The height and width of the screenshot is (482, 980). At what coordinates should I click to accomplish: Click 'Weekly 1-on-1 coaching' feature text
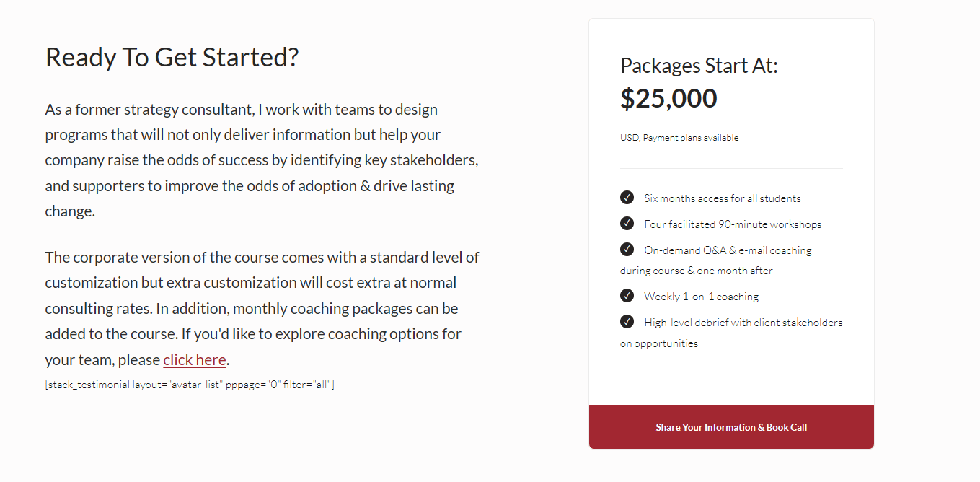(x=702, y=297)
